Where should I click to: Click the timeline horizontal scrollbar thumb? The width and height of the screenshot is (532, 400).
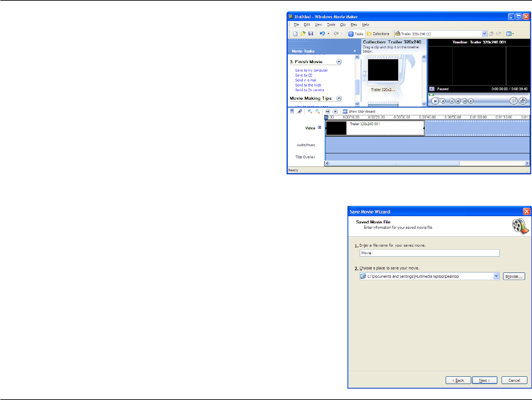tap(395, 163)
